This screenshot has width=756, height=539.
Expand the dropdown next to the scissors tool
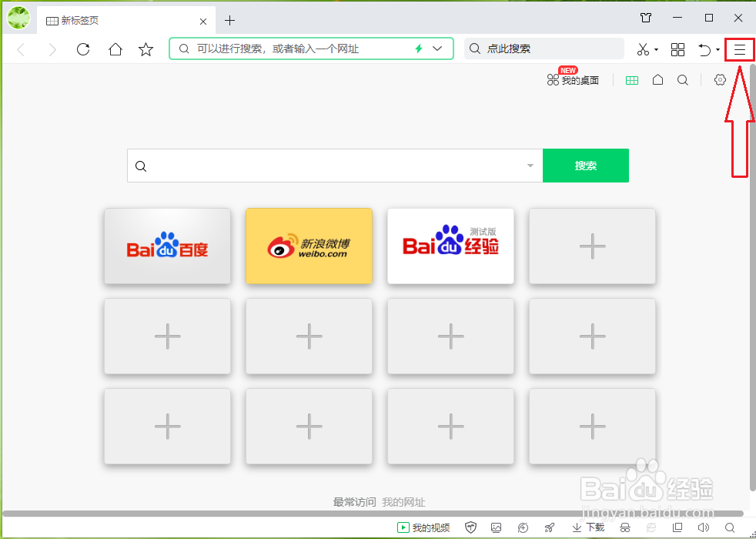(656, 49)
